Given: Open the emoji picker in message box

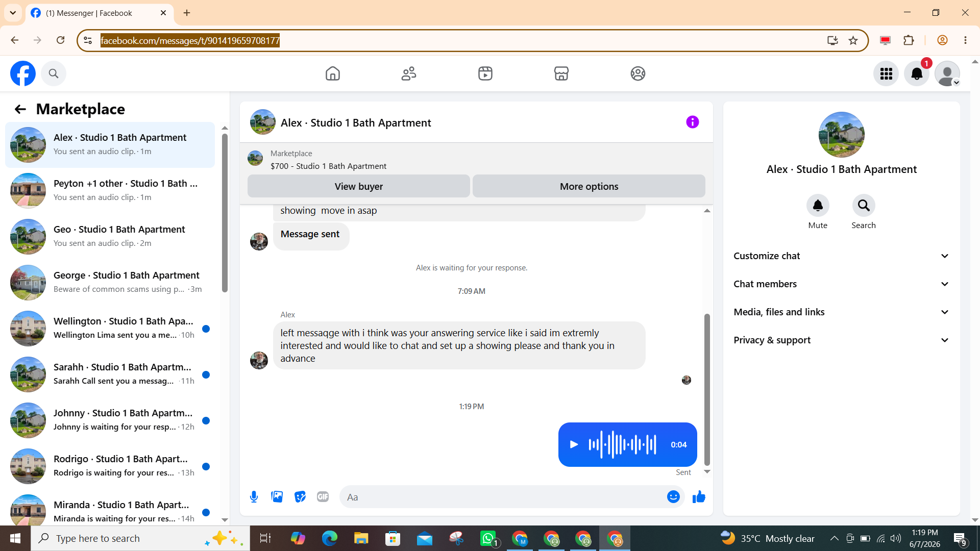Looking at the screenshot, I should [673, 497].
